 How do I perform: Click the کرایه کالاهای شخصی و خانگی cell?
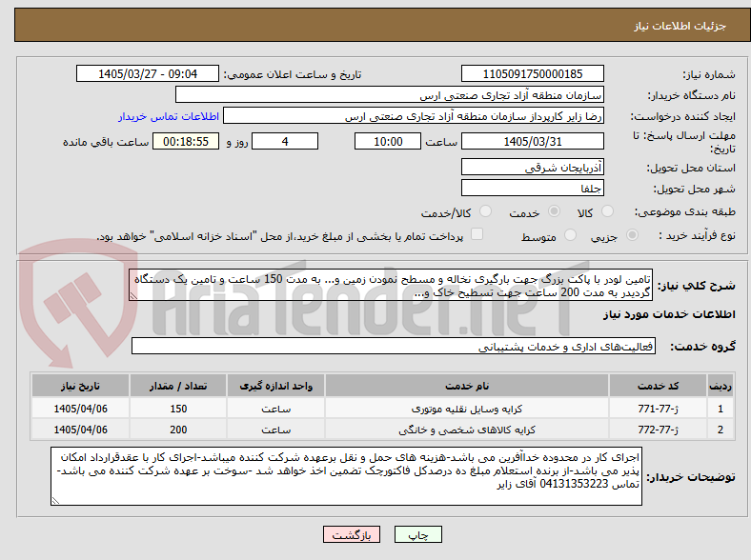click(x=467, y=430)
